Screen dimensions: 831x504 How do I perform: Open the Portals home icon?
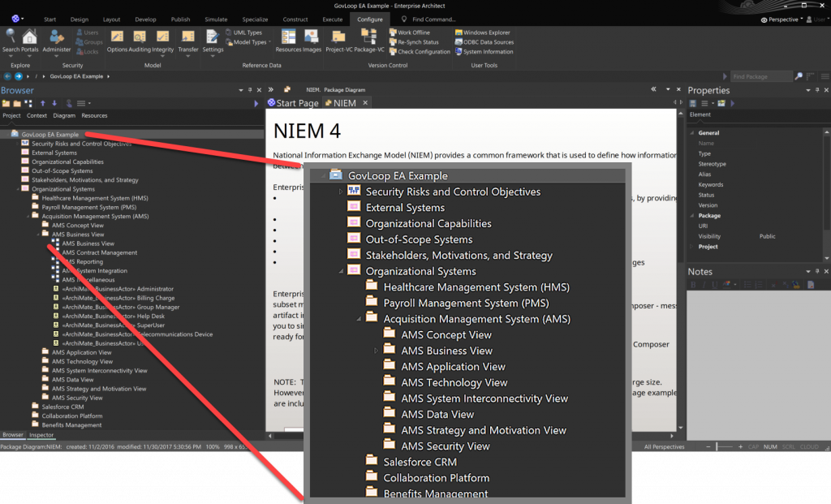point(30,41)
